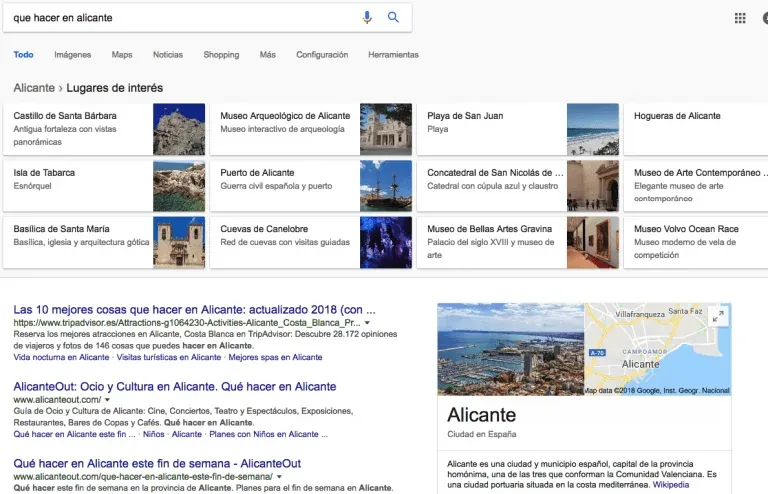The height and width of the screenshot is (494, 768).
Task: Open the Shopping tab
Action: click(x=221, y=55)
